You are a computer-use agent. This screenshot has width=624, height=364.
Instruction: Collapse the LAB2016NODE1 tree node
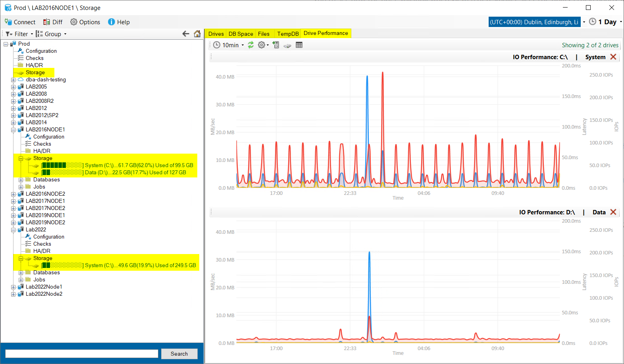13,130
